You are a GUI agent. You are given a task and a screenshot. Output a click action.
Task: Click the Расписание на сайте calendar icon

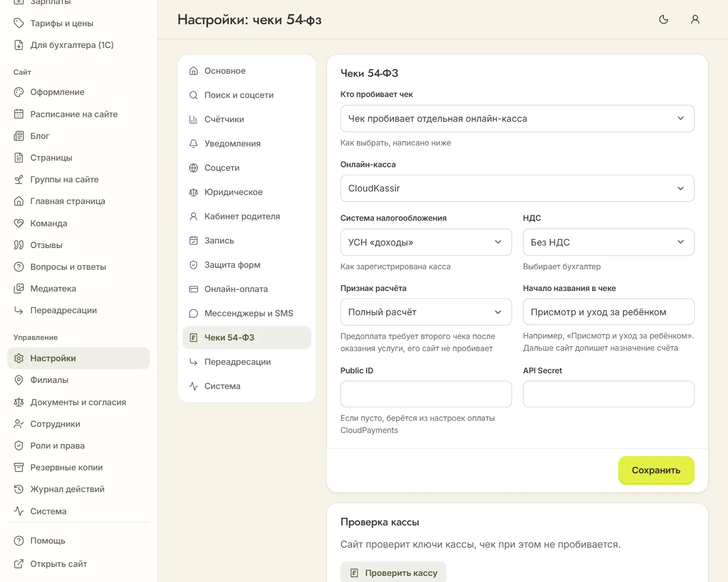19,114
